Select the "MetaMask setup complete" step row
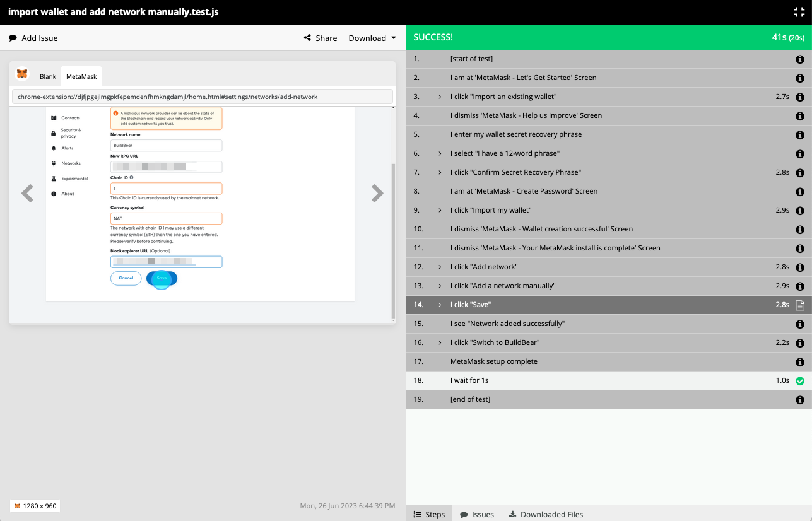812x521 pixels. pyautogui.click(x=609, y=362)
